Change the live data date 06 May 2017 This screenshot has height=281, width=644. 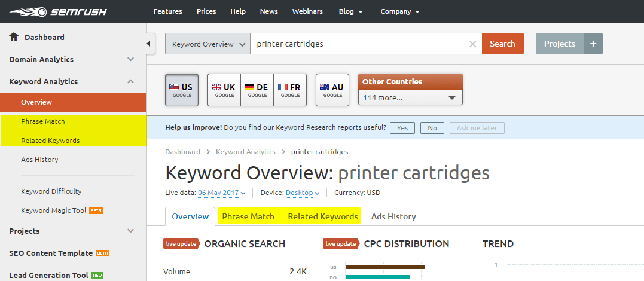[222, 193]
